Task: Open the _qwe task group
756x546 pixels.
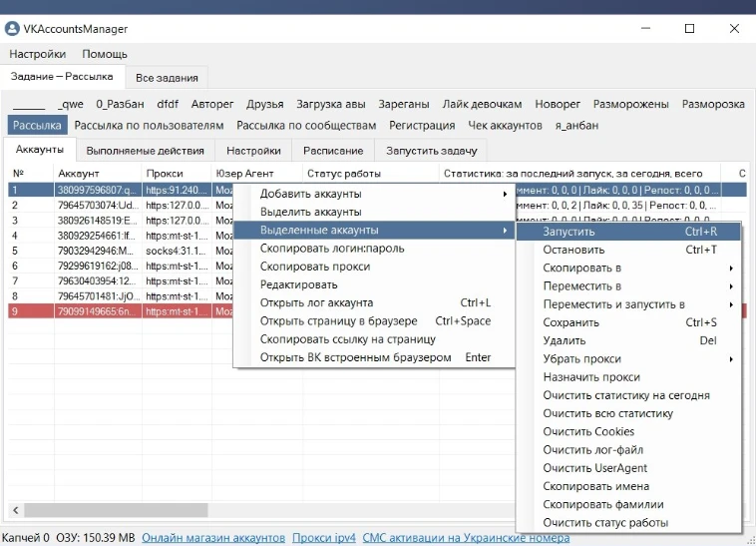Action: [71, 104]
